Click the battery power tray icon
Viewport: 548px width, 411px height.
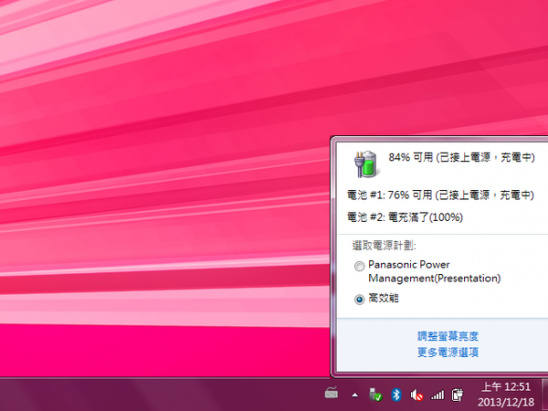(x=457, y=395)
